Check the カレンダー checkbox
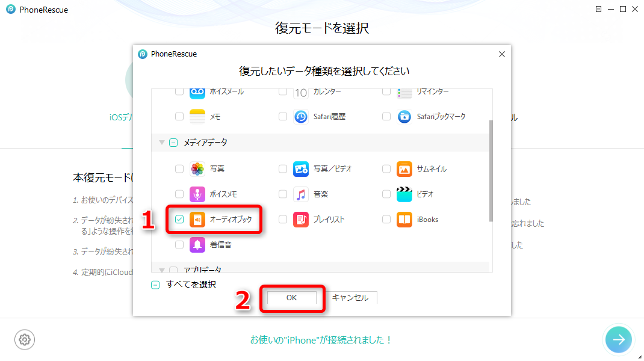Screen dimensions: 644x361 (282, 91)
